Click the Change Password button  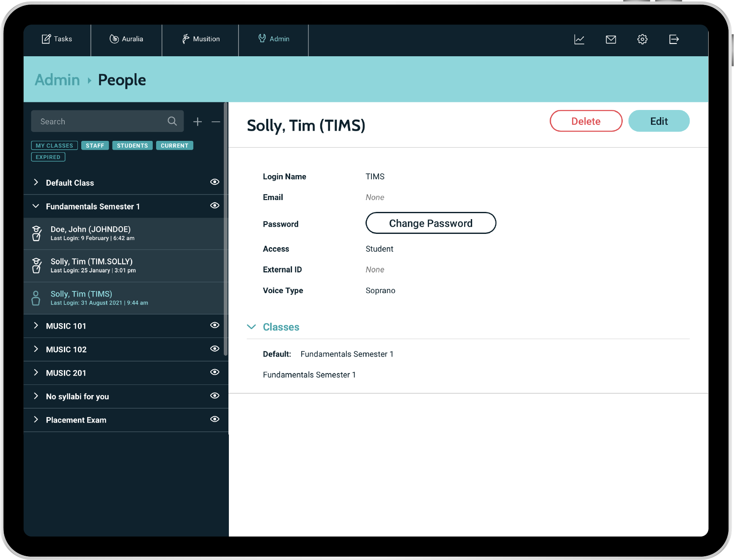point(431,223)
